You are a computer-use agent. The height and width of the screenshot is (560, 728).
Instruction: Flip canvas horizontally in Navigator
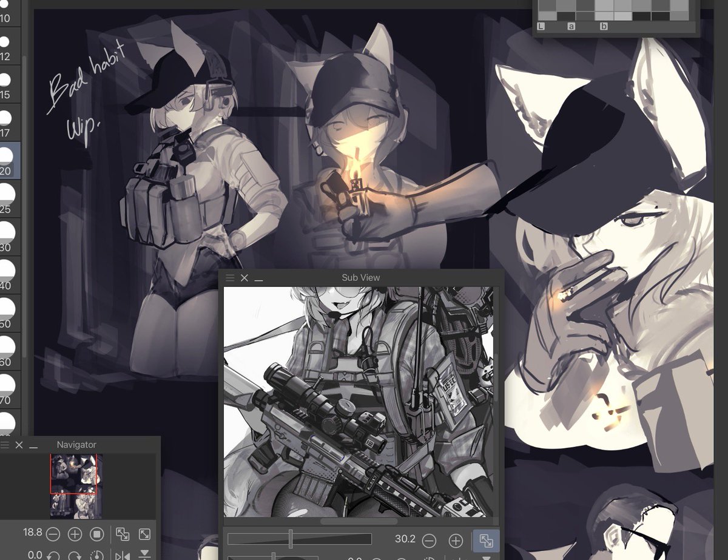pyautogui.click(x=123, y=556)
